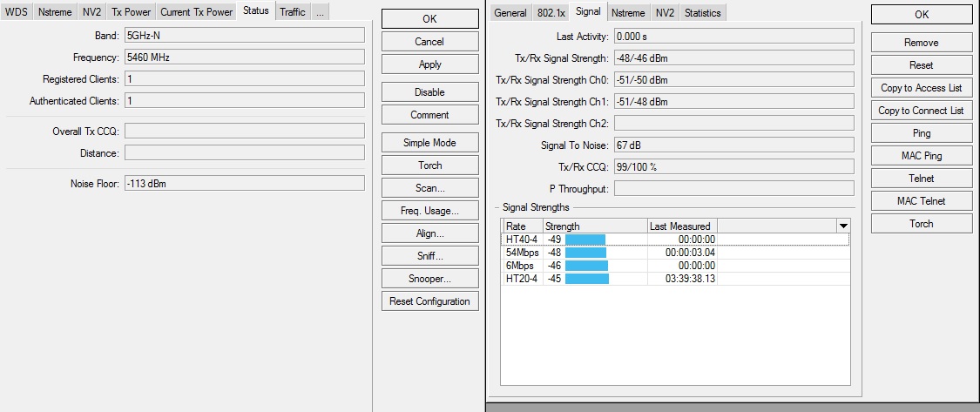Open the Align... tool
The width and height of the screenshot is (980, 412).
[430, 233]
